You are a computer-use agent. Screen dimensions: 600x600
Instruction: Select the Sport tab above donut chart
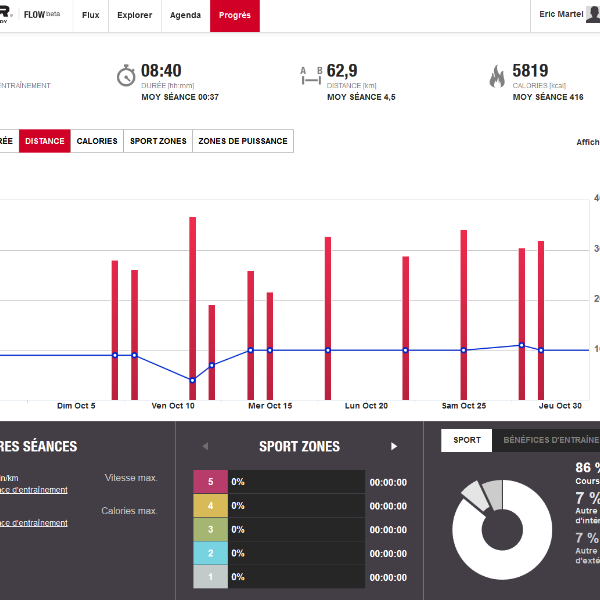pyautogui.click(x=466, y=440)
